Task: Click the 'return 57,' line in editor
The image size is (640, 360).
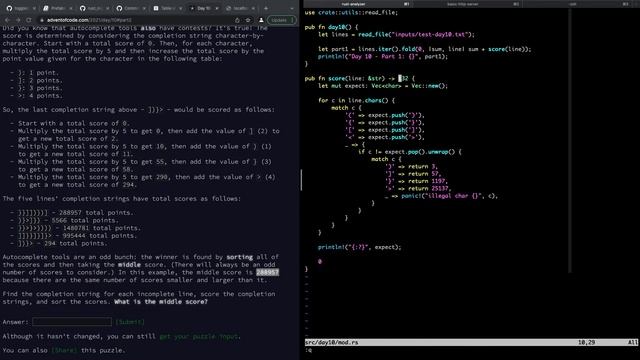Action: 413,174
